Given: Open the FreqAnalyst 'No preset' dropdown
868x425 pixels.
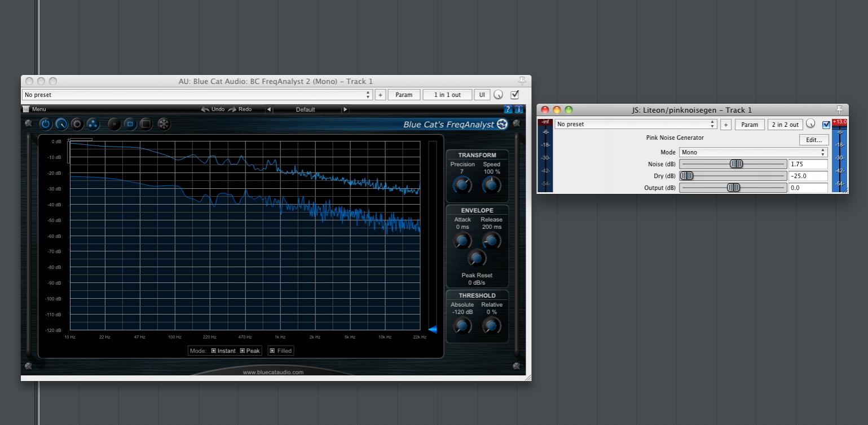Looking at the screenshot, I should [x=198, y=95].
